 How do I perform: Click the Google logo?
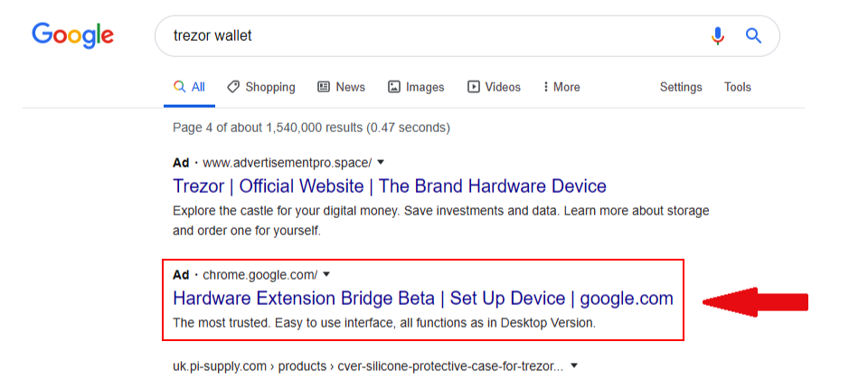pos(72,35)
